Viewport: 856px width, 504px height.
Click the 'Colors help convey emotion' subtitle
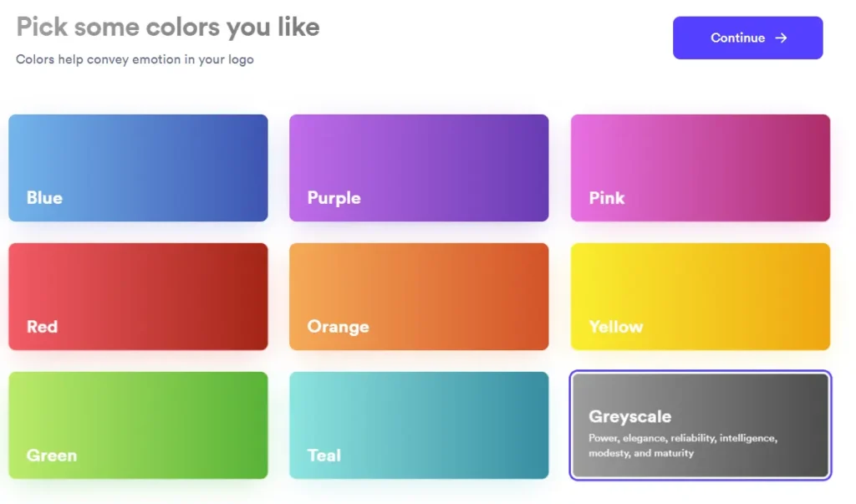pyautogui.click(x=135, y=59)
